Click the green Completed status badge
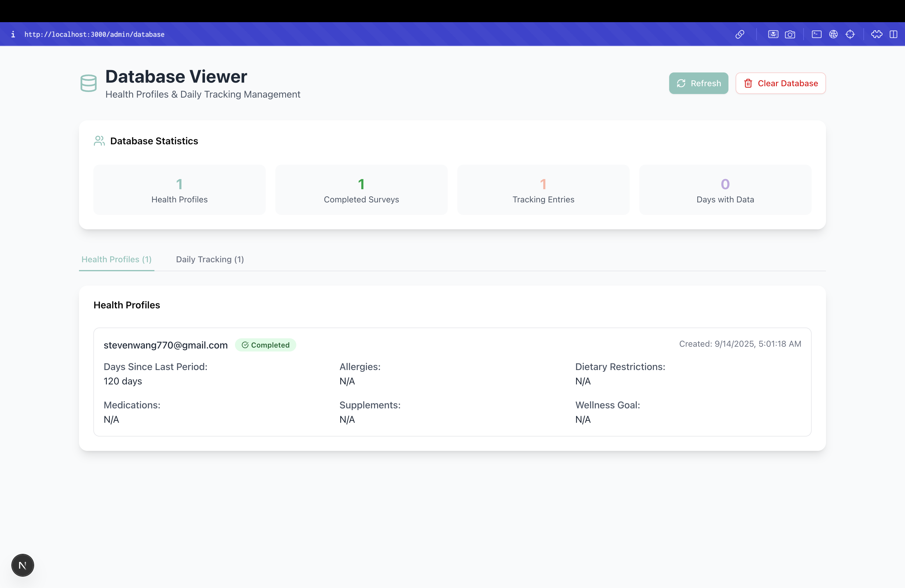Image resolution: width=905 pixels, height=588 pixels. point(265,345)
